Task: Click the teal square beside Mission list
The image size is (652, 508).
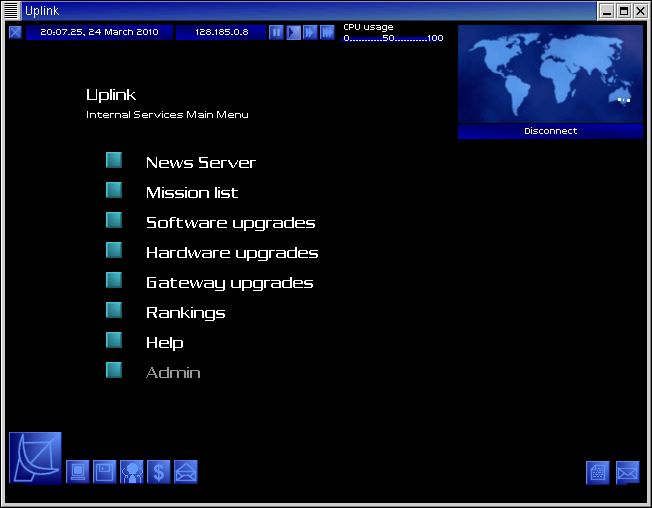Action: click(114, 190)
